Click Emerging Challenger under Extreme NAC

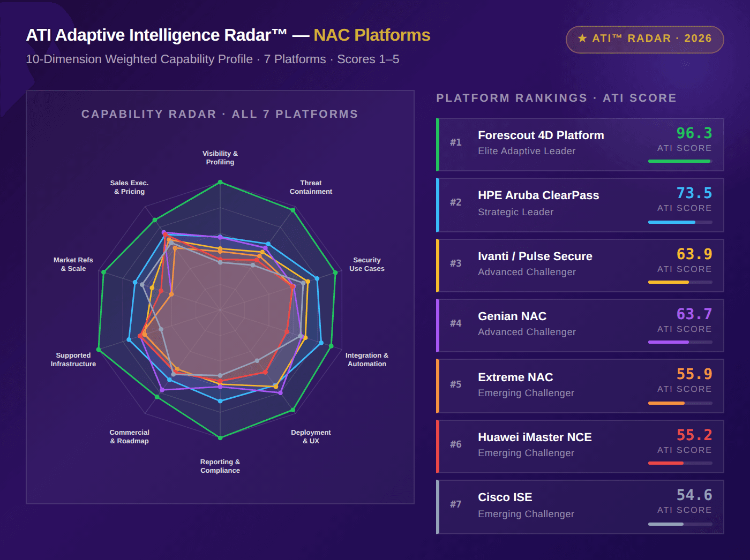tap(526, 393)
